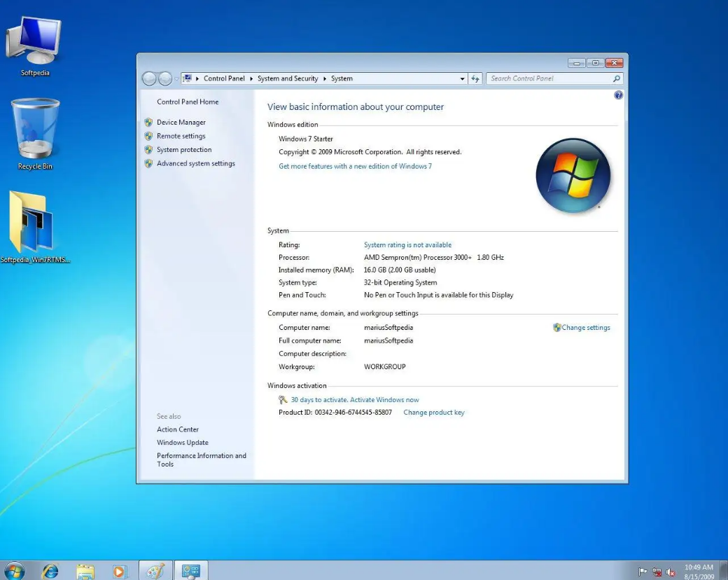
Task: Open the Help question mark icon
Action: [x=618, y=95]
